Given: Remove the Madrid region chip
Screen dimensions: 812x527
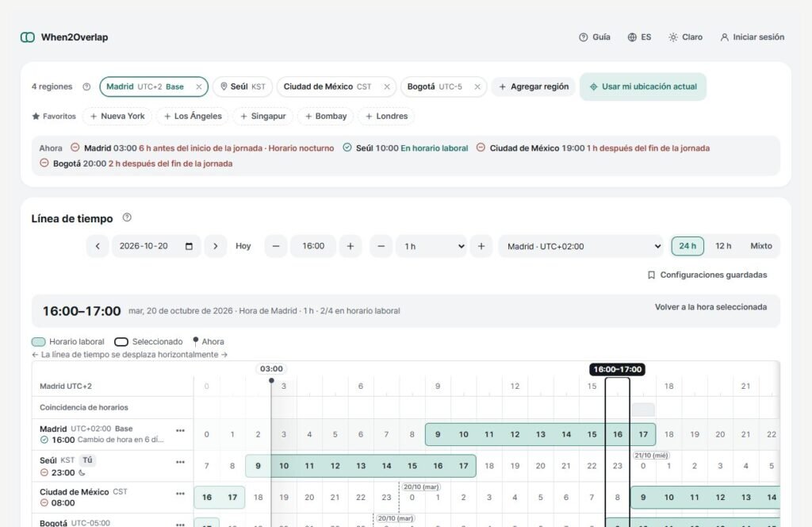Looking at the screenshot, I should coord(199,87).
